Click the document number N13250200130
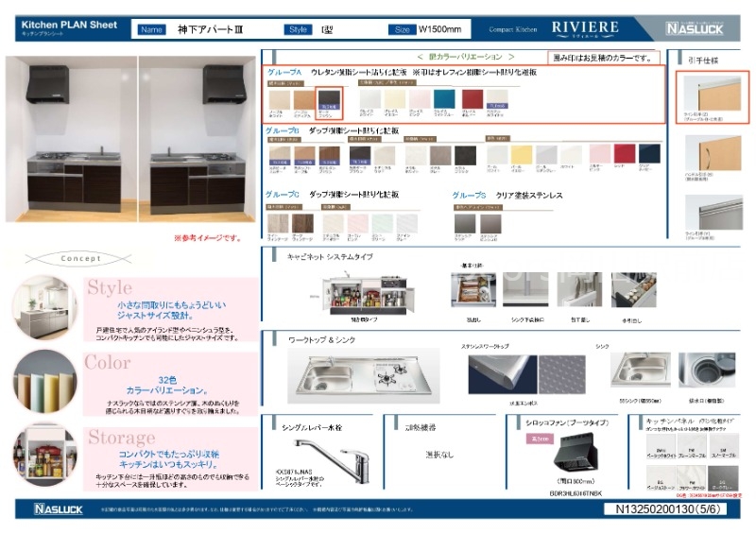 click(668, 508)
